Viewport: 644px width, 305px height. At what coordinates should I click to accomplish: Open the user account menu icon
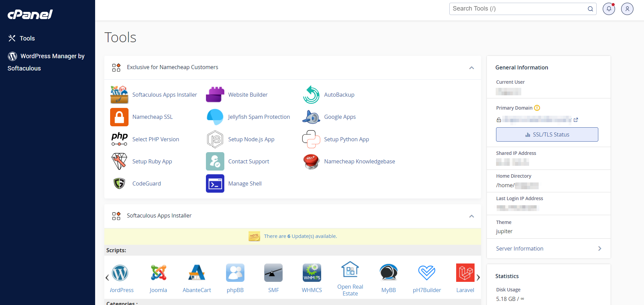pyautogui.click(x=627, y=9)
